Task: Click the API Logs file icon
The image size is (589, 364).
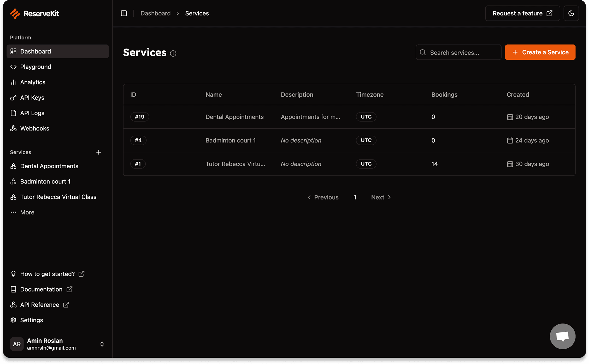Action: coord(13,113)
